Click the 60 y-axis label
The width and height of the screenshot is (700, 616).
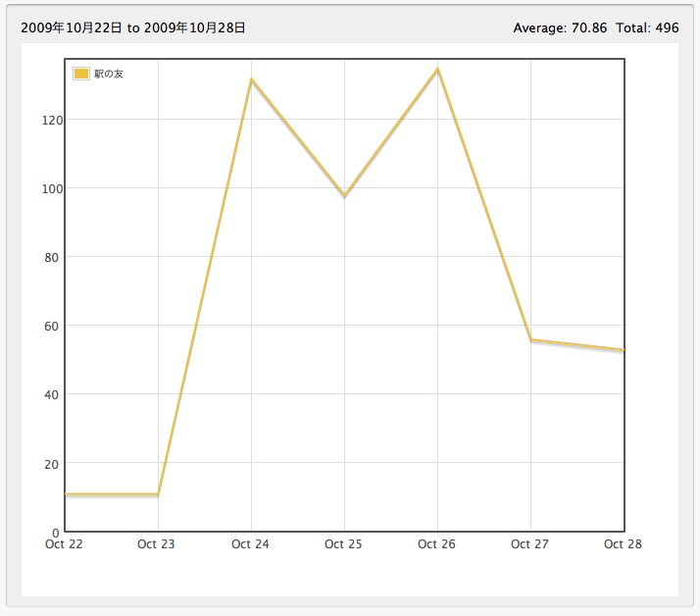tap(49, 326)
